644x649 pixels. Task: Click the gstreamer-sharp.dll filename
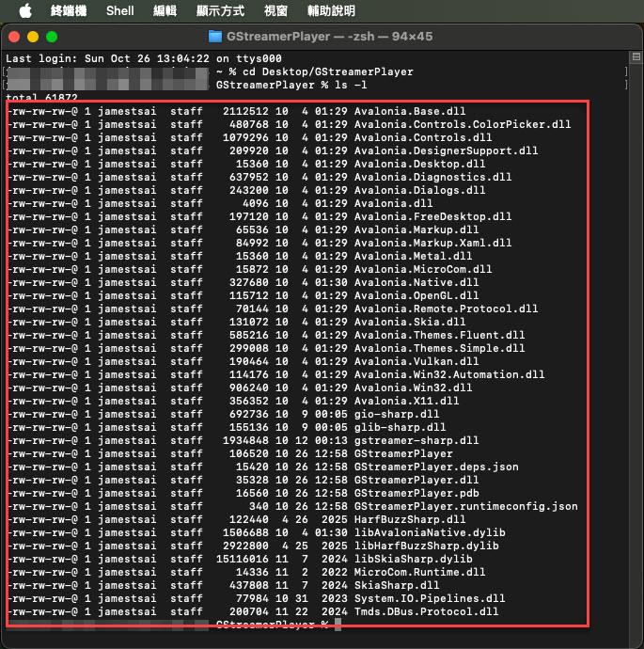pyautogui.click(x=416, y=440)
